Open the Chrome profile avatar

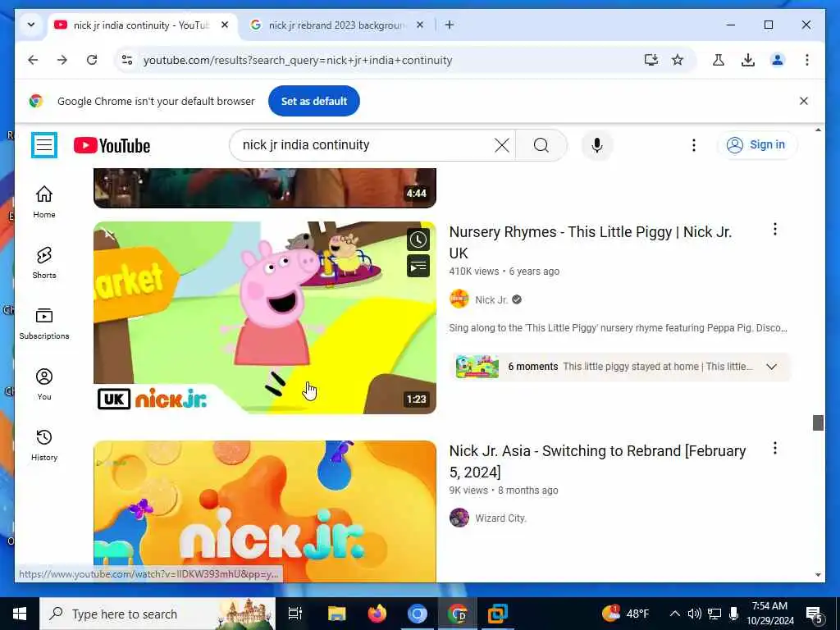tap(778, 60)
